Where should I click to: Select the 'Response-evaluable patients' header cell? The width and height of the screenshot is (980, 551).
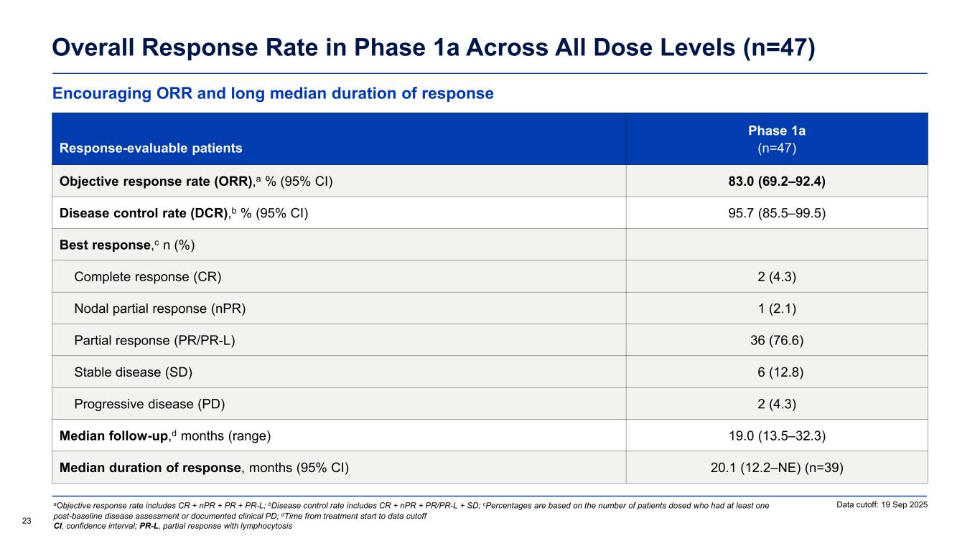tap(151, 149)
